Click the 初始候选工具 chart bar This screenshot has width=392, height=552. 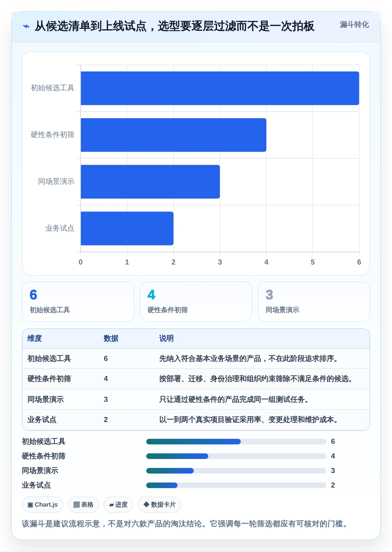pos(220,88)
